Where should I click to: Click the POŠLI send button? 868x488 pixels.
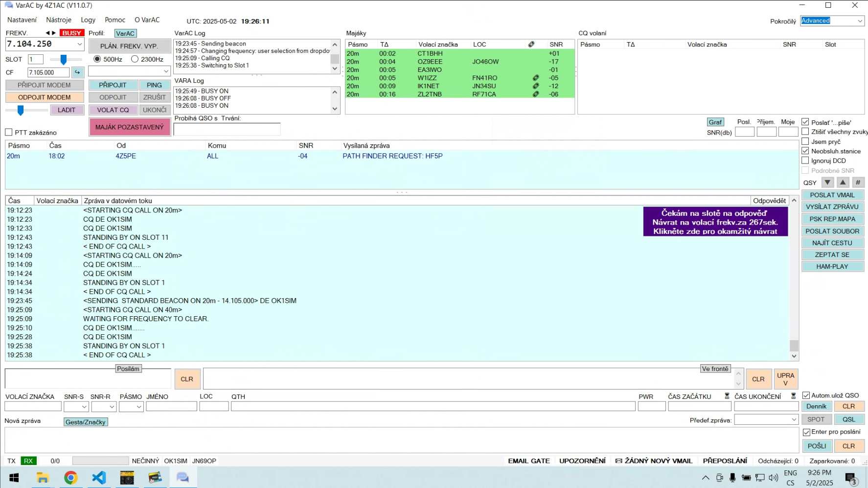(x=817, y=446)
